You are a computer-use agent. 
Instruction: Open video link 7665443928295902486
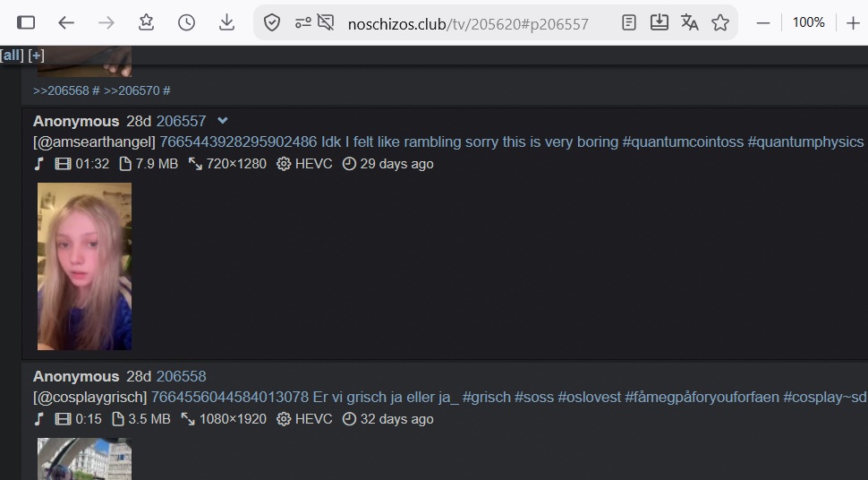coord(238,141)
